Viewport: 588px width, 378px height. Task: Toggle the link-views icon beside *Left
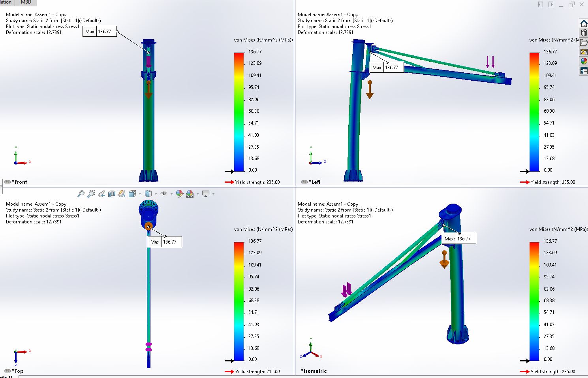point(304,182)
